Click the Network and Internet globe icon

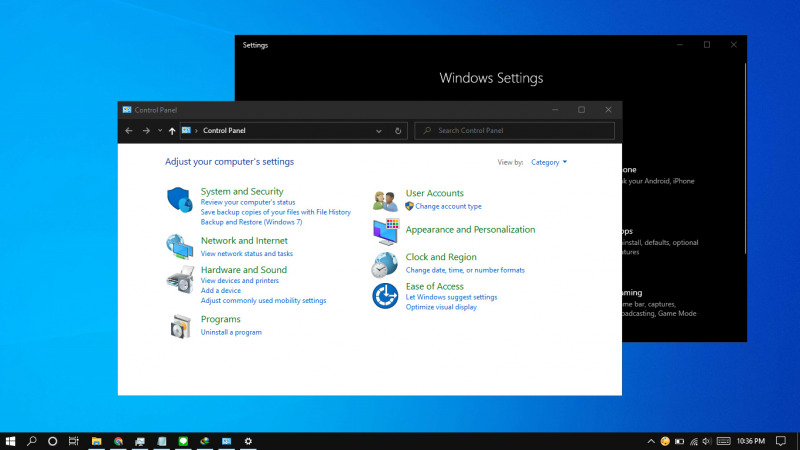pos(180,246)
